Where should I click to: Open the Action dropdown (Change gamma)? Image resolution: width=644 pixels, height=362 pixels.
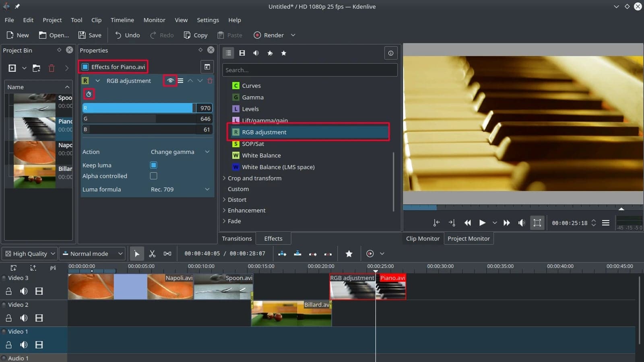click(180, 152)
